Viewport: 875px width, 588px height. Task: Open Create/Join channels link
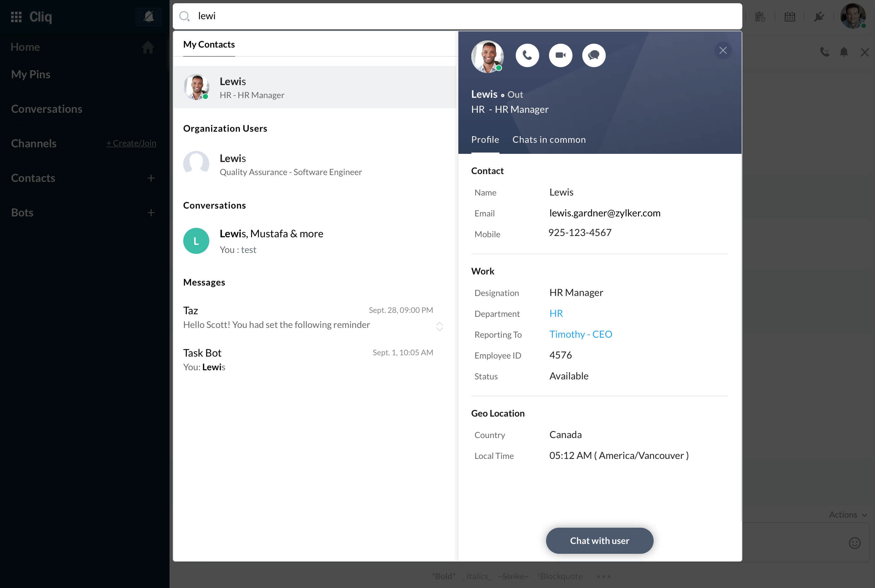click(x=131, y=143)
